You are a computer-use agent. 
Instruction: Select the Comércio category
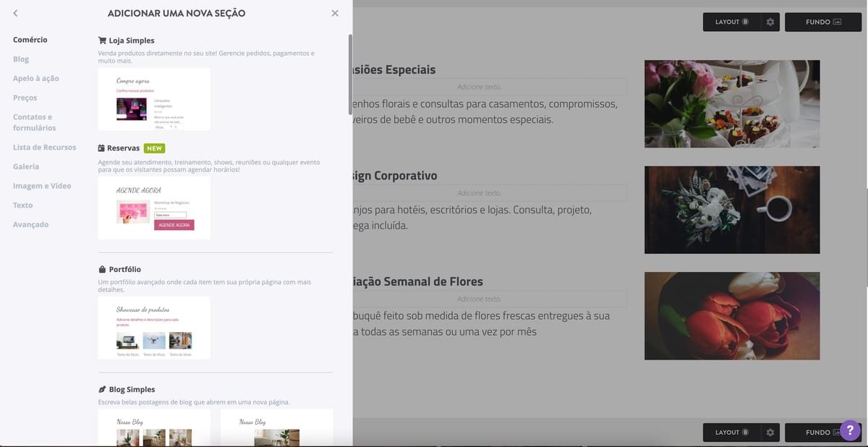tap(30, 40)
